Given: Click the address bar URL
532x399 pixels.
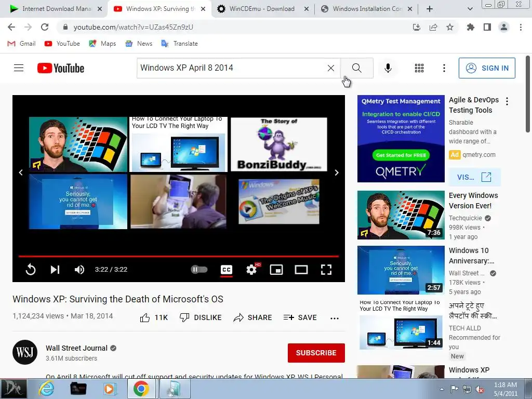Looking at the screenshot, I should coord(133,27).
